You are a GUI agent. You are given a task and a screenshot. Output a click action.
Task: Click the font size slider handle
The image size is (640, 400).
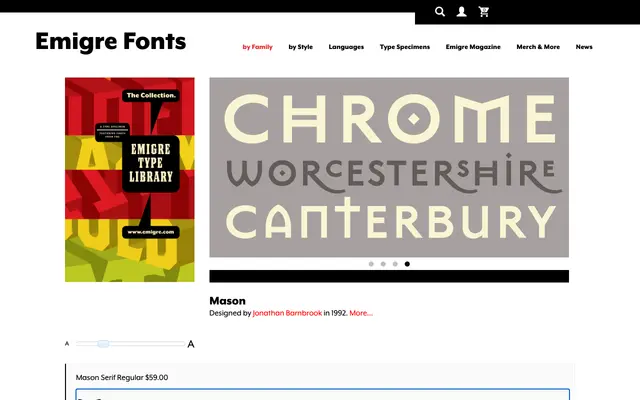coord(103,344)
